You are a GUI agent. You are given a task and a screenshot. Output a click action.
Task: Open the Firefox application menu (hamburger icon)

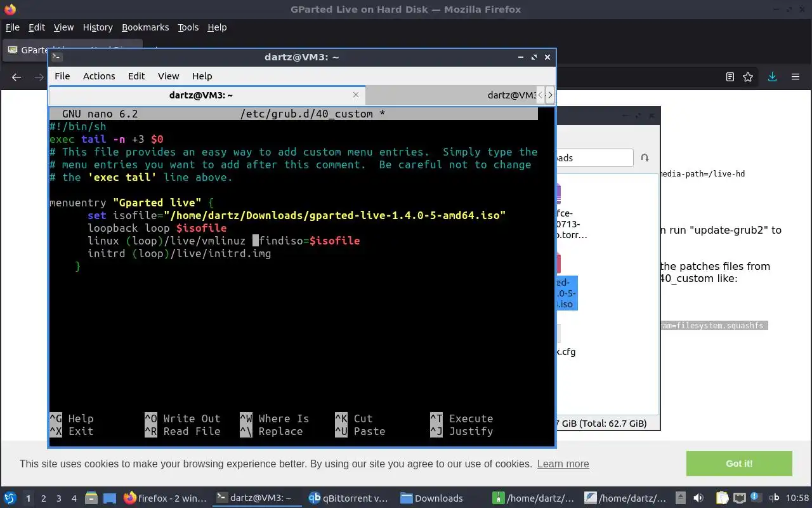click(796, 77)
